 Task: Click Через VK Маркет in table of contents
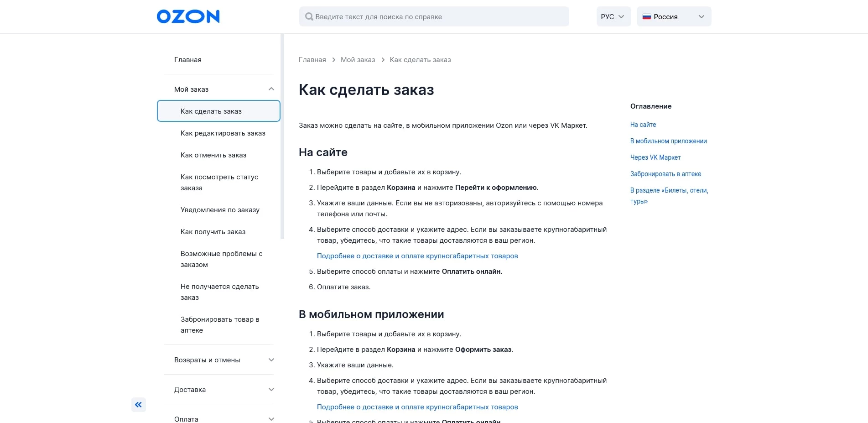pos(655,157)
